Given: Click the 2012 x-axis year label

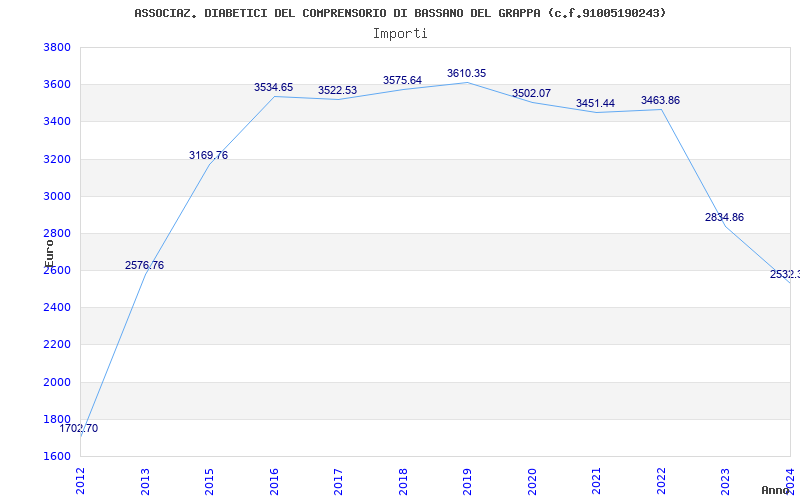Looking at the screenshot, I should pos(80,481).
